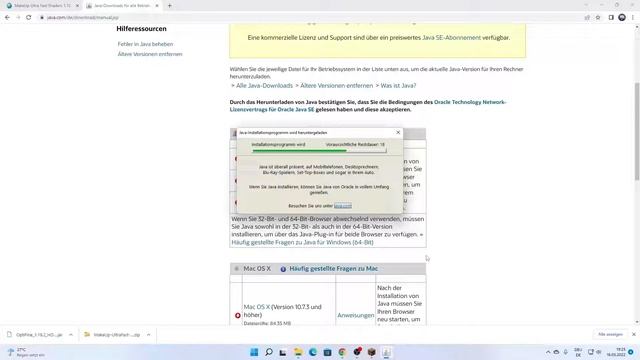Open the weather widget on the taskbar
640x360 pixels.
(x=25, y=352)
